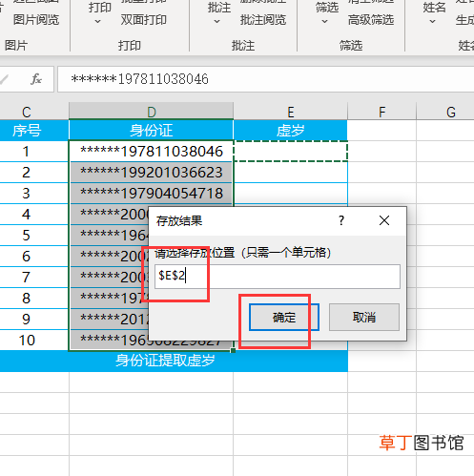Click the 序号 cell with number 10
This screenshot has width=474, height=476.
click(x=34, y=341)
